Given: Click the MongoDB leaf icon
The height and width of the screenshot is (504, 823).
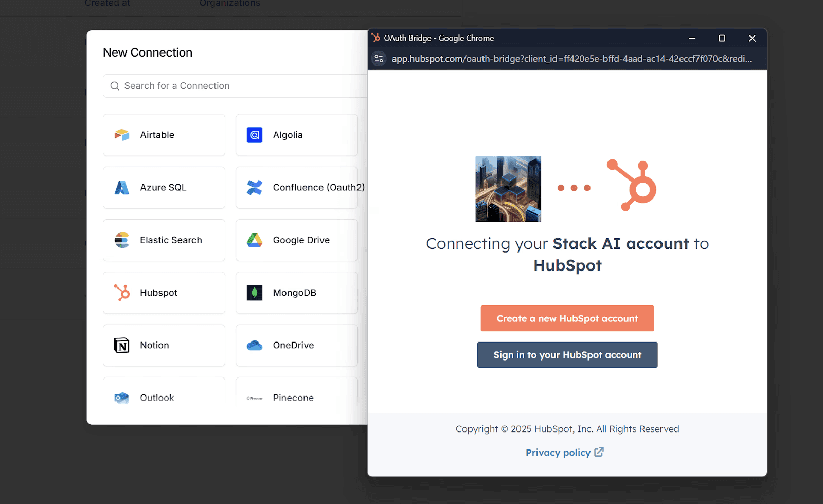Looking at the screenshot, I should click(255, 293).
